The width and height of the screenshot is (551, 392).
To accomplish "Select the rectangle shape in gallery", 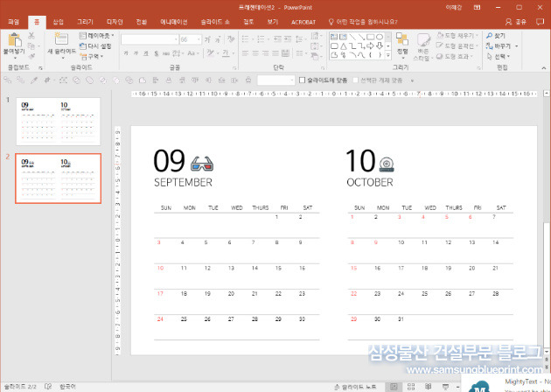I will coord(370,37).
